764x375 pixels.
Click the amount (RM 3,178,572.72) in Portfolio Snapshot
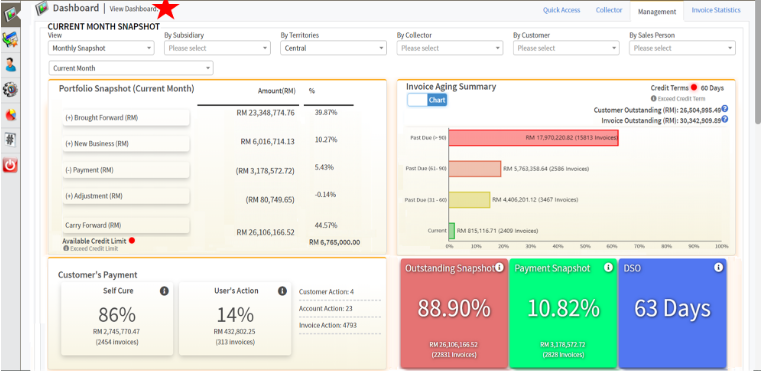(265, 171)
